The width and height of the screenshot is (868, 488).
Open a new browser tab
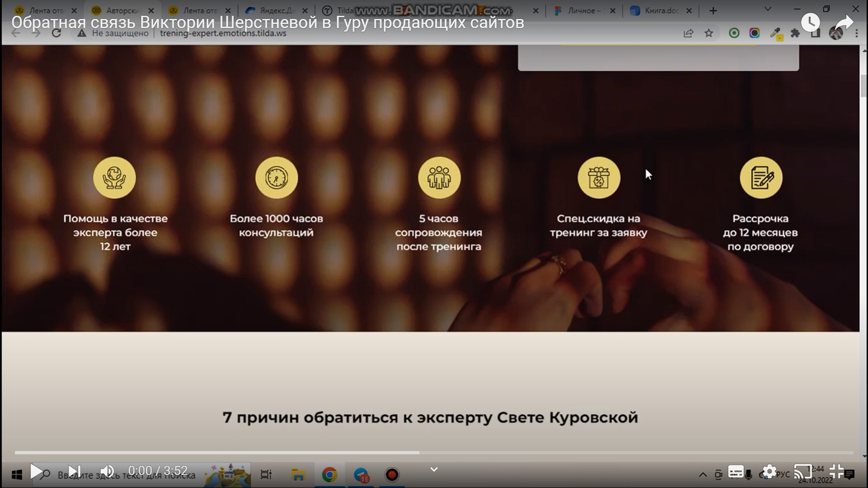pyautogui.click(x=714, y=10)
